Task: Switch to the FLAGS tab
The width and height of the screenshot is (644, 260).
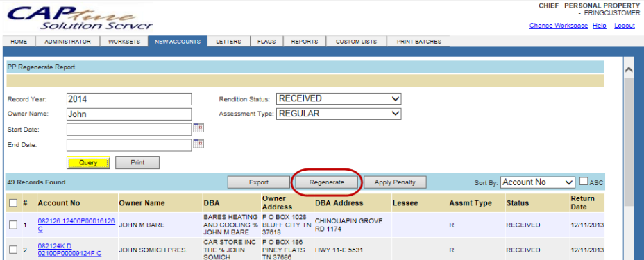Action: (x=266, y=42)
